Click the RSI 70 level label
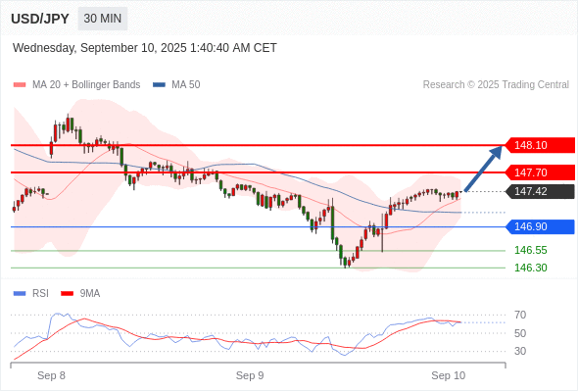Image resolution: width=578 pixels, height=392 pixels. [x=520, y=315]
